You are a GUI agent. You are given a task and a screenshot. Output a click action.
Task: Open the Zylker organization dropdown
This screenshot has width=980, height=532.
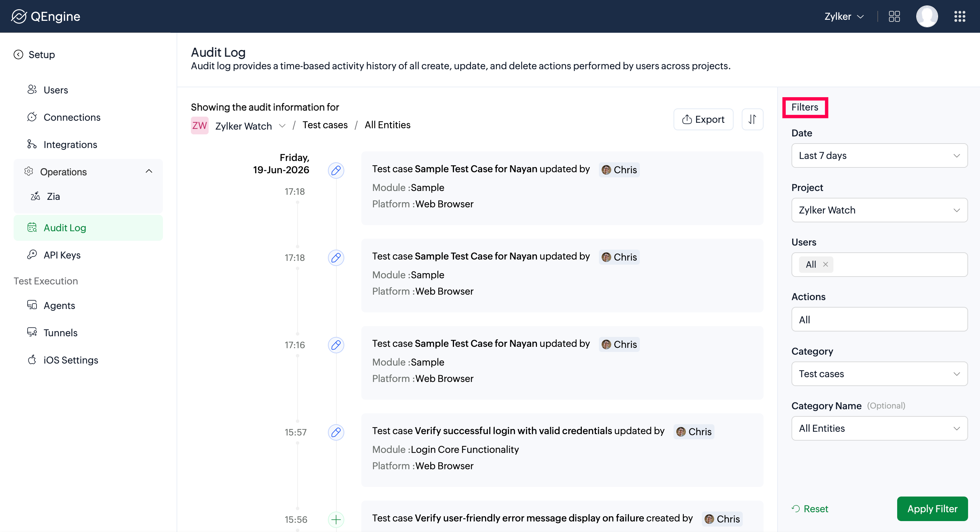[x=844, y=16]
